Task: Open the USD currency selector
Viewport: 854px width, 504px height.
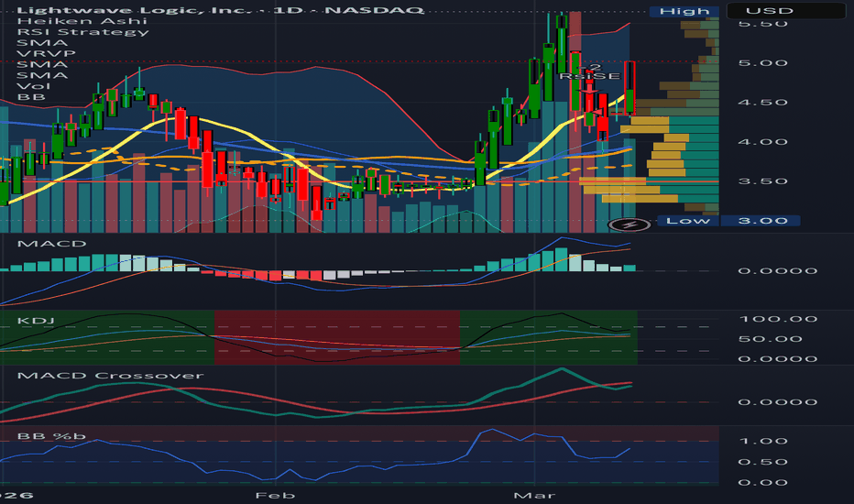Action: (x=769, y=11)
